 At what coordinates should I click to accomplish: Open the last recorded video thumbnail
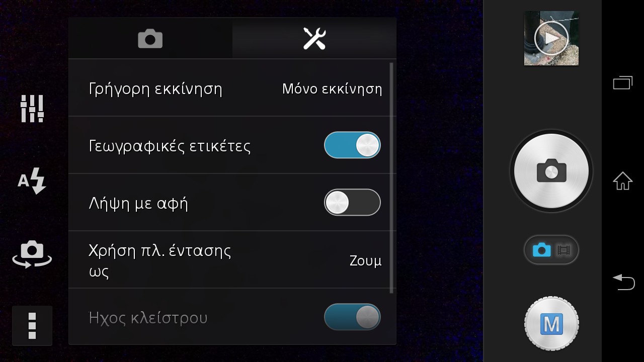[x=551, y=39]
